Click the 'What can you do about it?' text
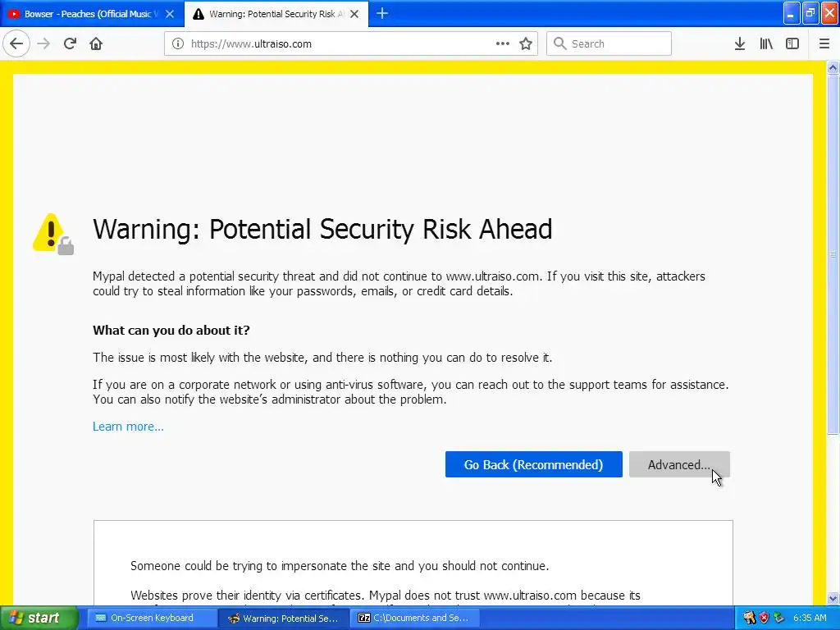The height and width of the screenshot is (630, 840). click(171, 330)
